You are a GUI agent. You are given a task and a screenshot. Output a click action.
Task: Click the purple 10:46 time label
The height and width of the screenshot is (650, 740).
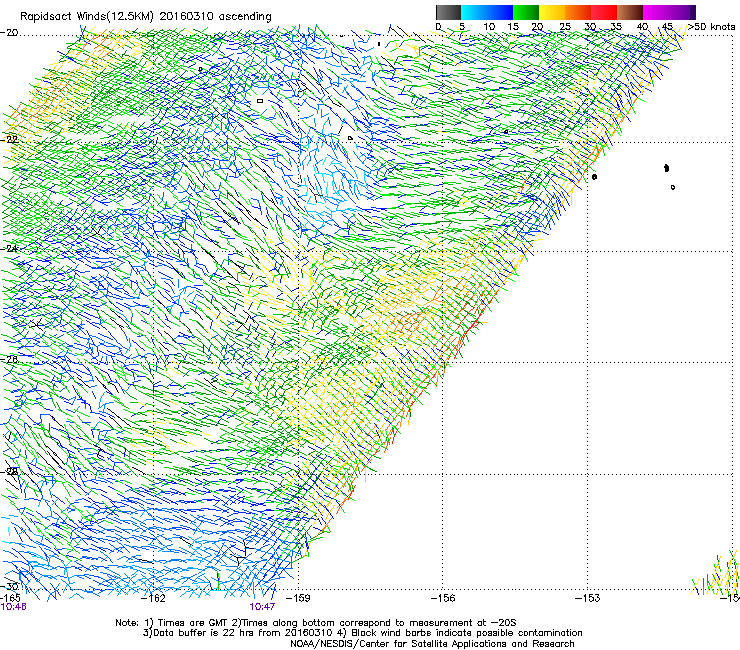13,607
